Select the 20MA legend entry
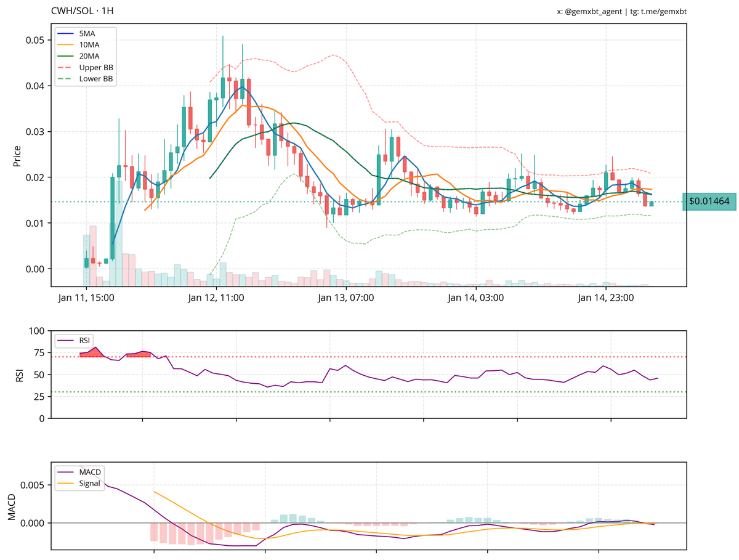Image resolution: width=739 pixels, height=560 pixels. pyautogui.click(x=78, y=55)
